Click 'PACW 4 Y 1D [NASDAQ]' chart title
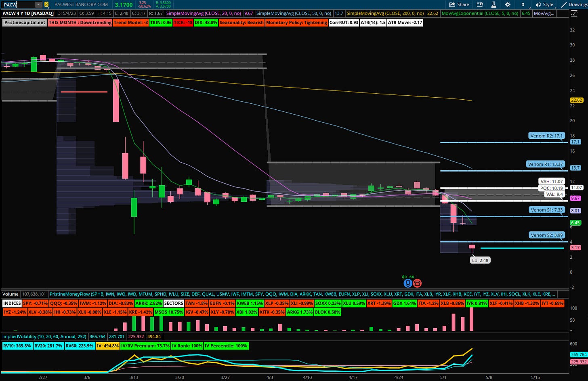588x381 pixels. point(28,13)
